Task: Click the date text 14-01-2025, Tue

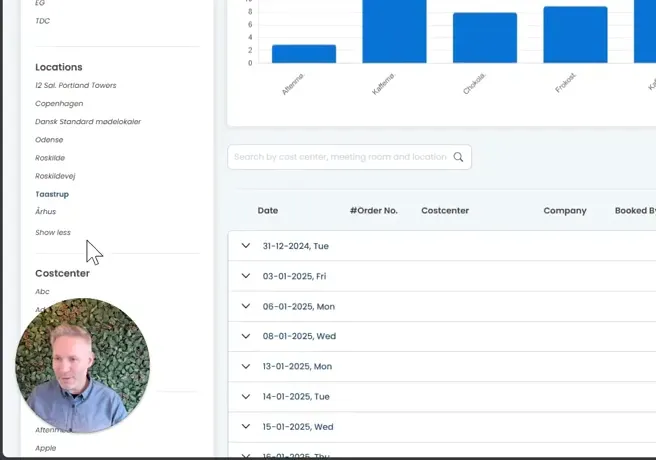Action: pos(296,396)
